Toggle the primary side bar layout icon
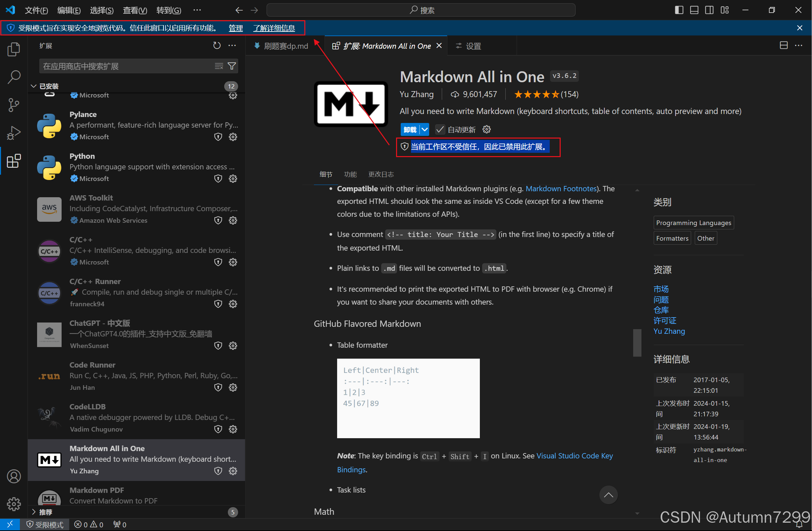This screenshot has width=812, height=531. click(x=679, y=10)
